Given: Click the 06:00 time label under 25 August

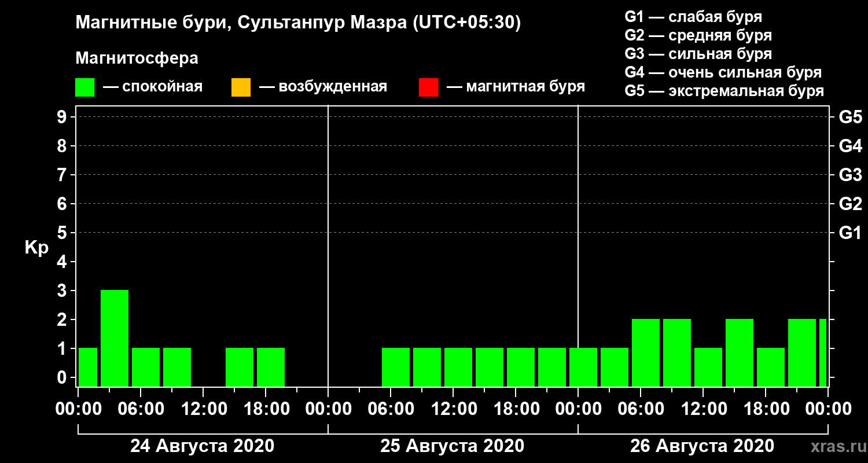Looking at the screenshot, I should click(391, 409).
